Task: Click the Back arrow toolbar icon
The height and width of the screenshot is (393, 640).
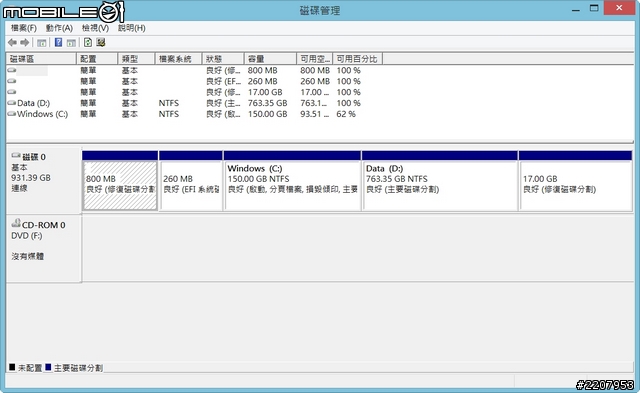Action: (x=12, y=42)
